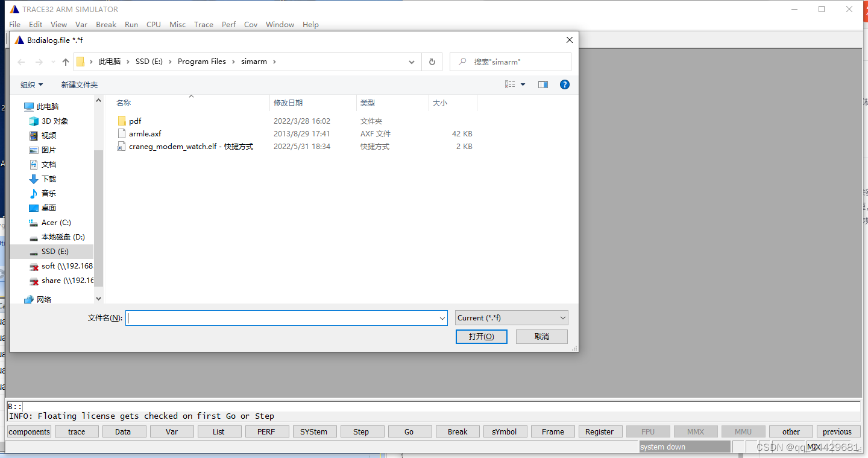Open the Cov menu
868x458 pixels.
[251, 25]
